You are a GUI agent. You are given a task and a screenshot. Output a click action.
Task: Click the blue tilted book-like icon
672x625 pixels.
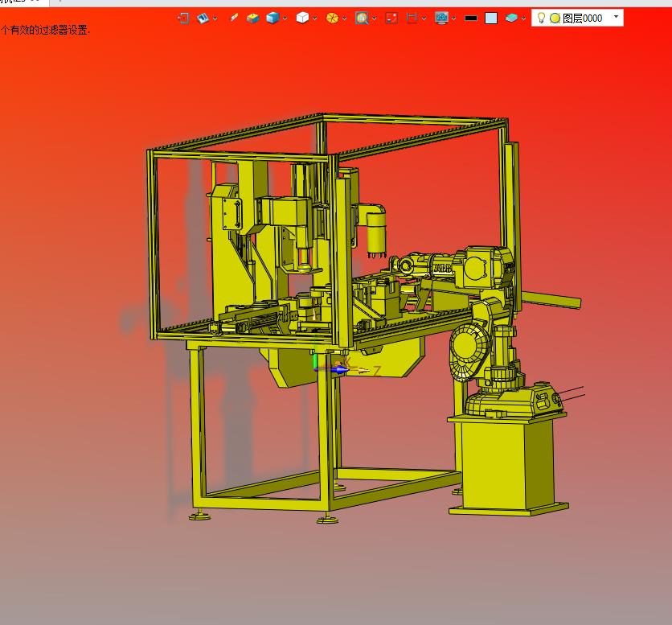[x=203, y=18]
